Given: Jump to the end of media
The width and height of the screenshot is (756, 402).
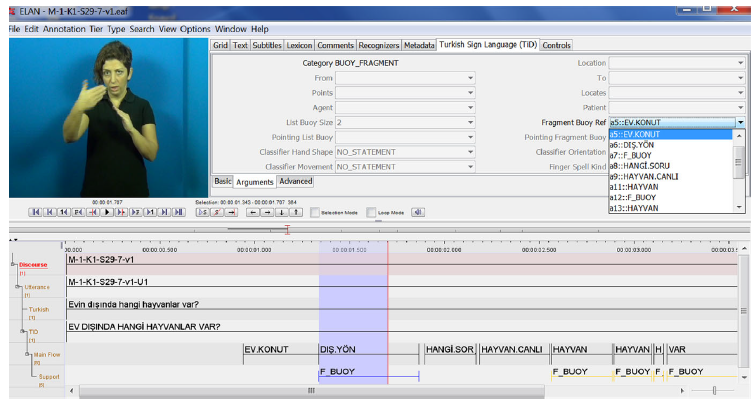Looking at the screenshot, I should (179, 212).
